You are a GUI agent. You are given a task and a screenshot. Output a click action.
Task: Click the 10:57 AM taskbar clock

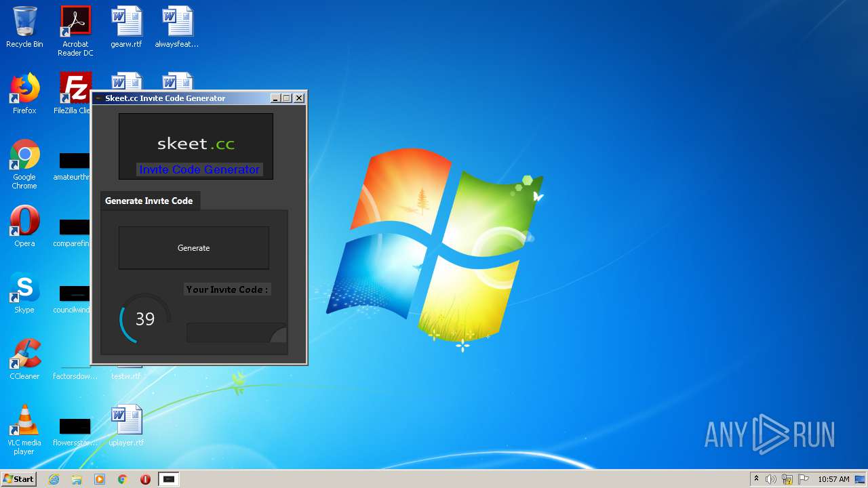pyautogui.click(x=833, y=479)
